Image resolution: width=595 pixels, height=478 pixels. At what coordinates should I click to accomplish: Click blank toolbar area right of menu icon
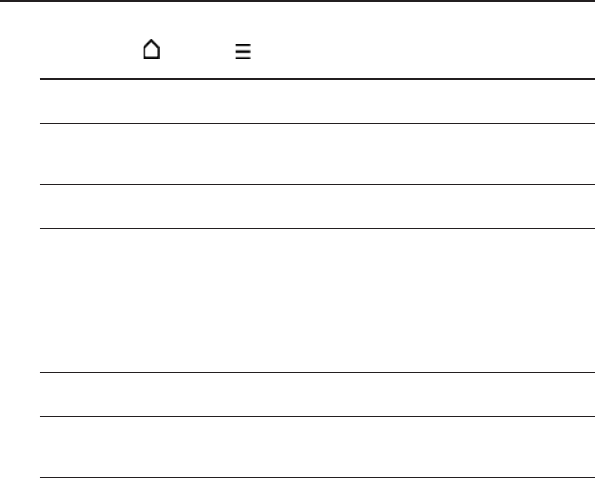[x=423, y=50]
